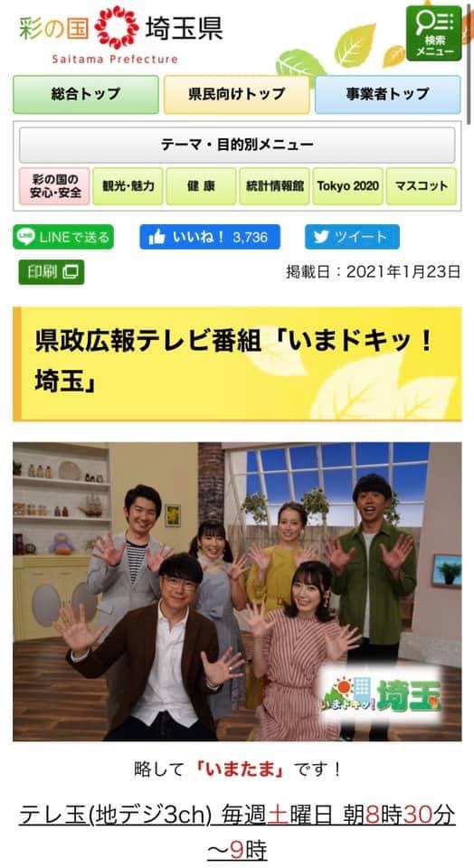Open the 検索メニュー search menu icon
The width and height of the screenshot is (474, 868).
[433, 33]
